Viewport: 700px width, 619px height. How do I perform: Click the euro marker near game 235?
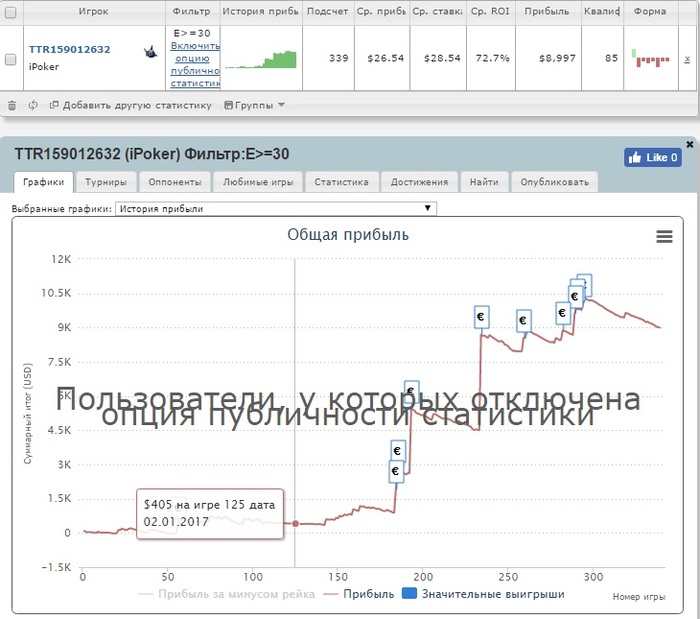pos(481,317)
